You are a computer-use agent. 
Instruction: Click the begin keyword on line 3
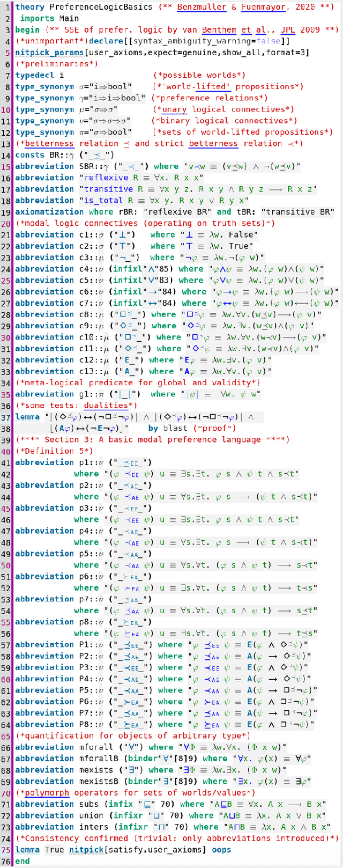pyautogui.click(x=27, y=30)
